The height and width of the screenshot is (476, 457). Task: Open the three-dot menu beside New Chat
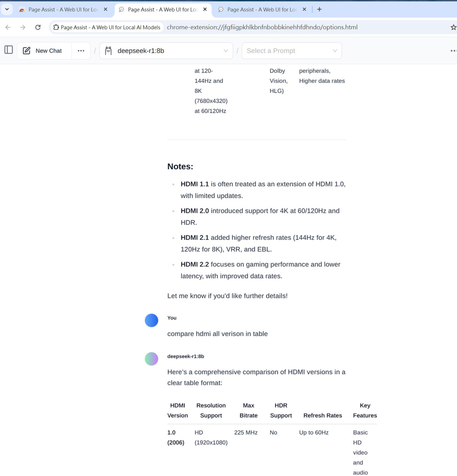[81, 50]
